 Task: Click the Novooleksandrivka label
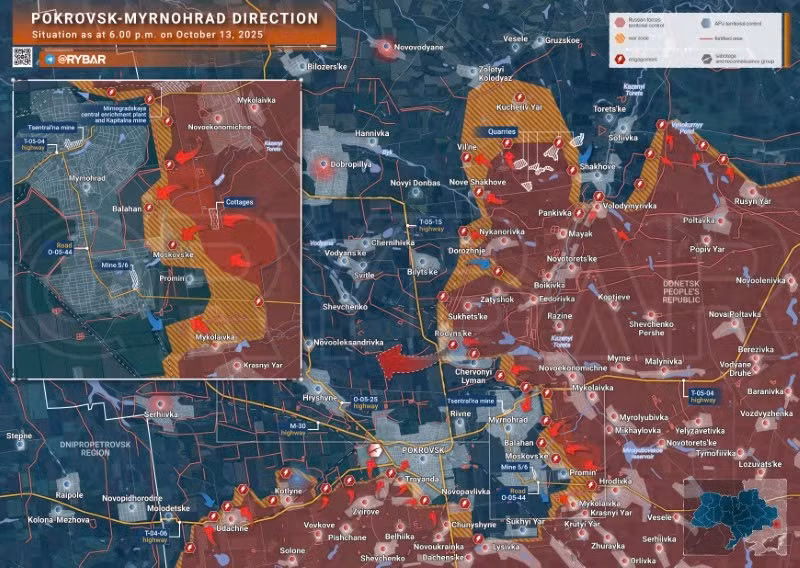tap(348, 342)
